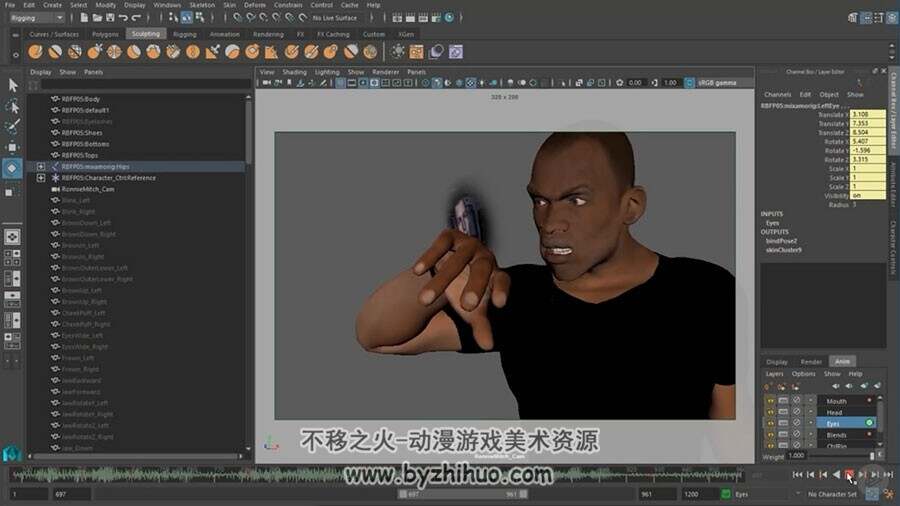Select the Lasso select tool
Image resolution: width=900 pixels, height=506 pixels.
13,107
